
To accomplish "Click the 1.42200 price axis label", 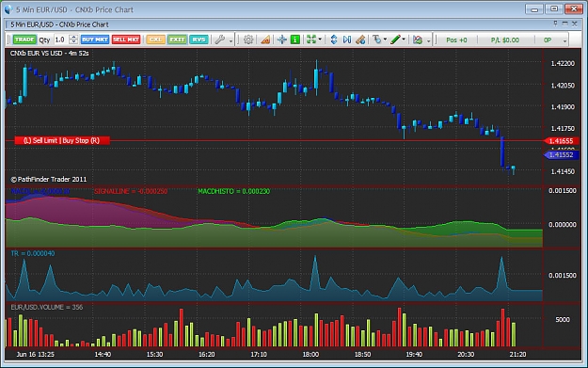I will 563,63.
